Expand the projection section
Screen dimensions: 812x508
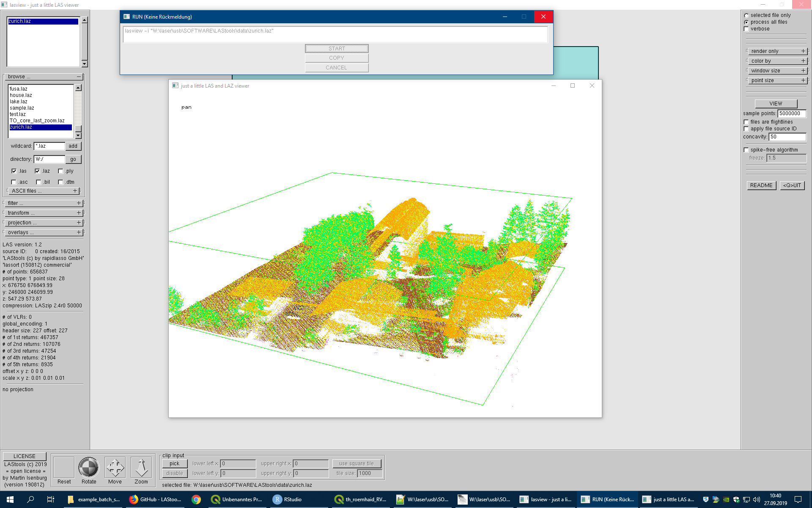point(79,223)
